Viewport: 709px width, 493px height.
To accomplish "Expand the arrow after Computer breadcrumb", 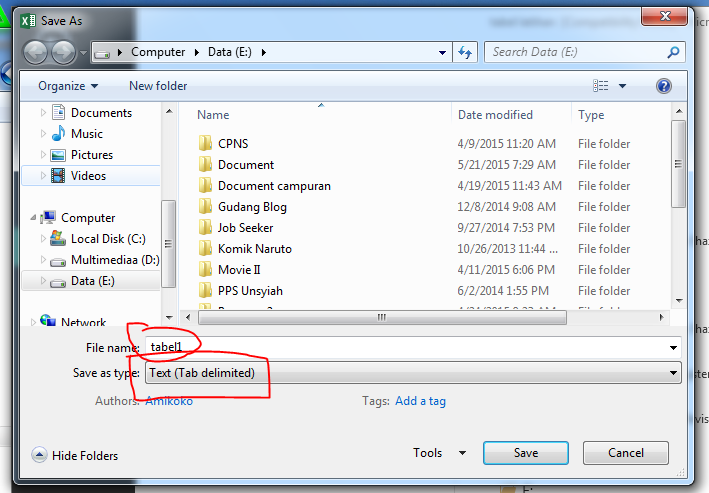I will point(197,52).
